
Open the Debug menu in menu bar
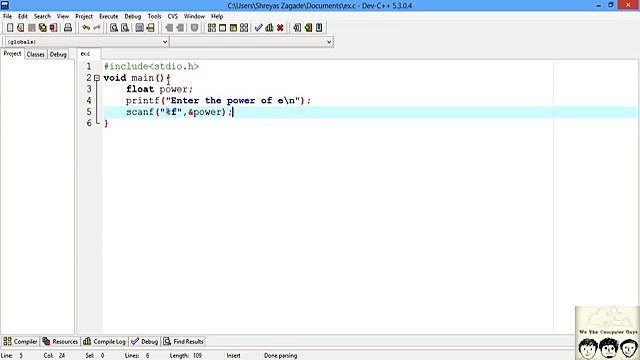point(133,16)
